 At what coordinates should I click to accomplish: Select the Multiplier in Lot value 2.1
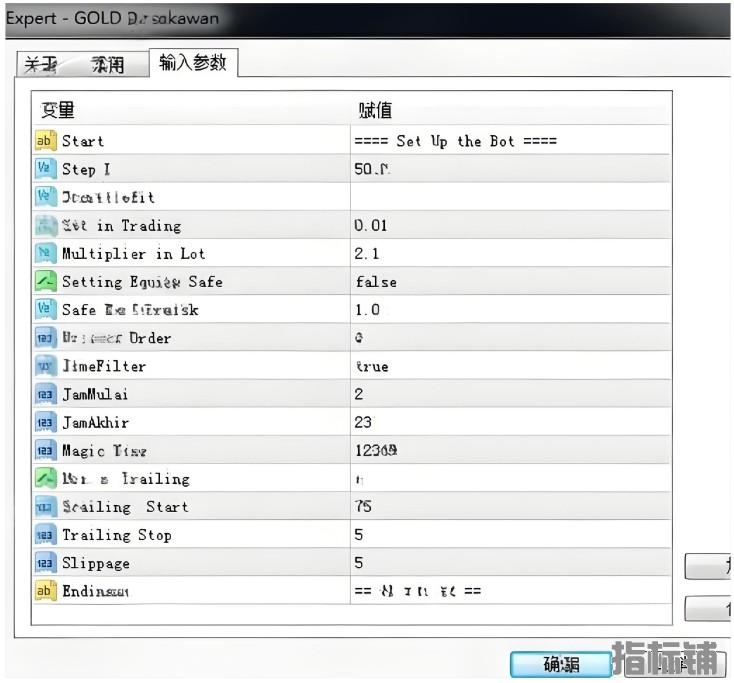[367, 253]
